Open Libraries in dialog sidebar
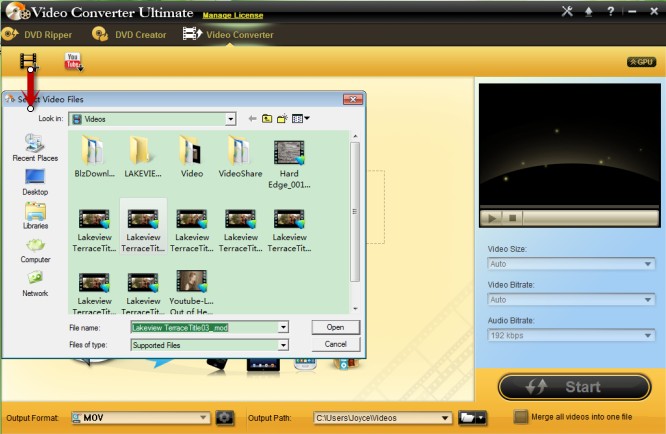666x434 pixels. (35, 216)
